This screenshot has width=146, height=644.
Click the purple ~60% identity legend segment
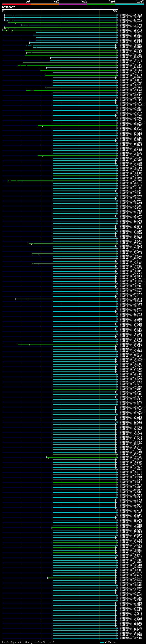73,4
